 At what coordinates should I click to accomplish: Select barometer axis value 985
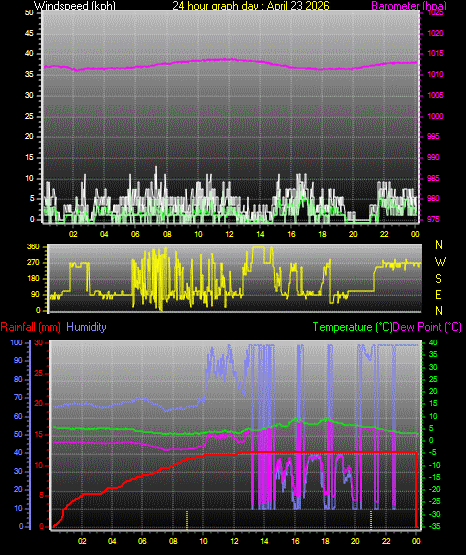coord(433,178)
